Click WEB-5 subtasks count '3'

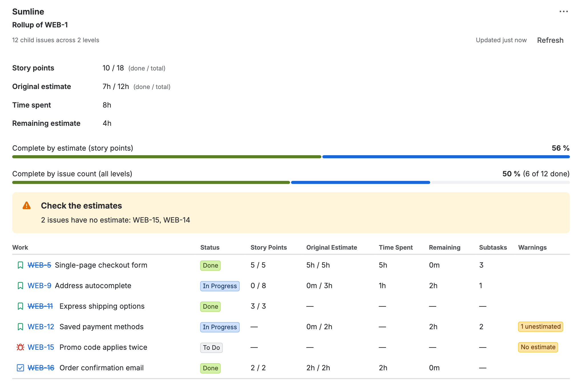click(481, 265)
